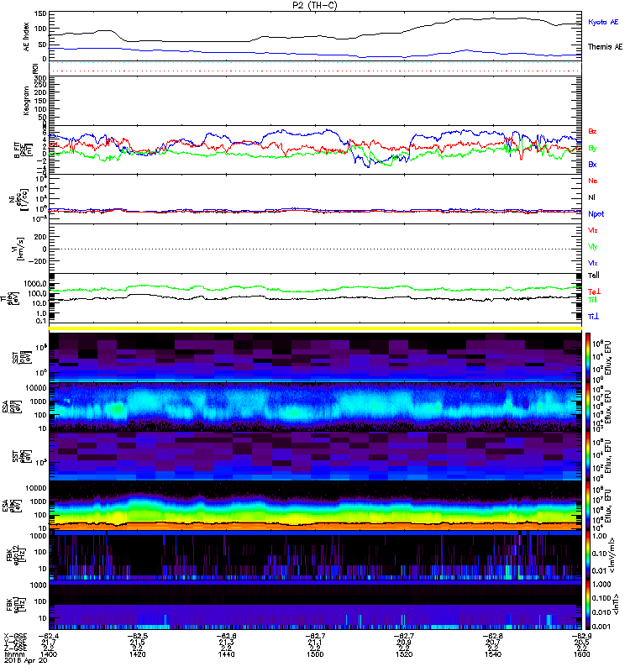Click the Keogram axis label
The image size is (630, 672).
point(26,101)
